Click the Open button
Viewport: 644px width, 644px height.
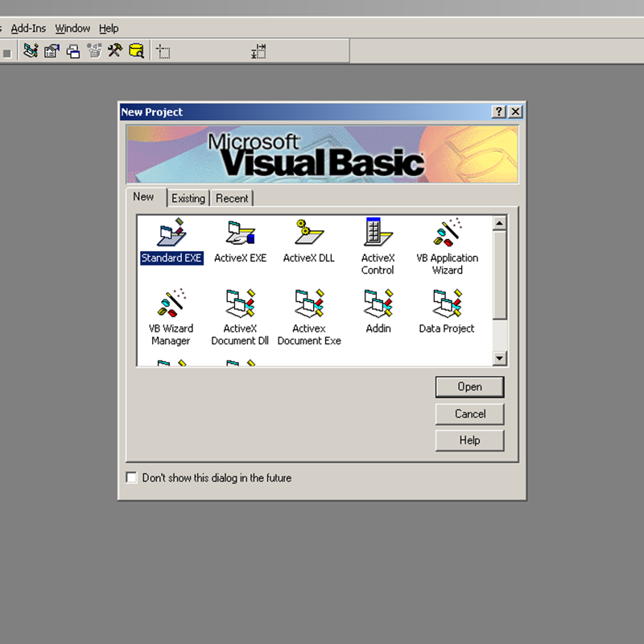coord(470,387)
